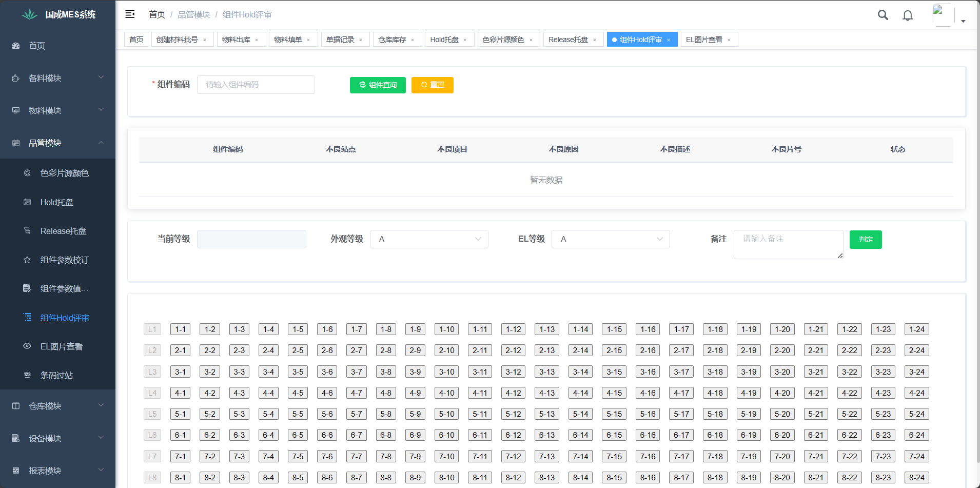
Task: Click the 国成MES系统 logo icon
Action: point(29,14)
